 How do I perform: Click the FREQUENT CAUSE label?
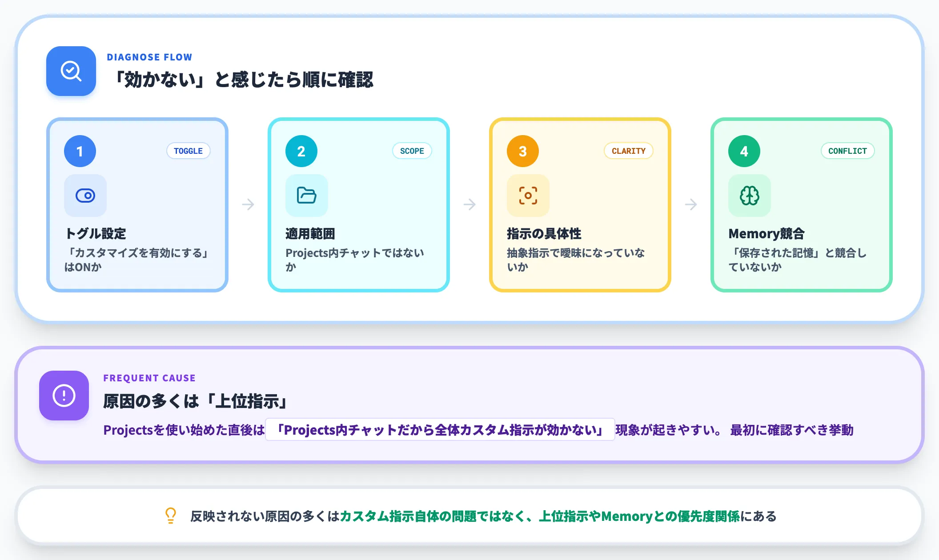pos(149,378)
